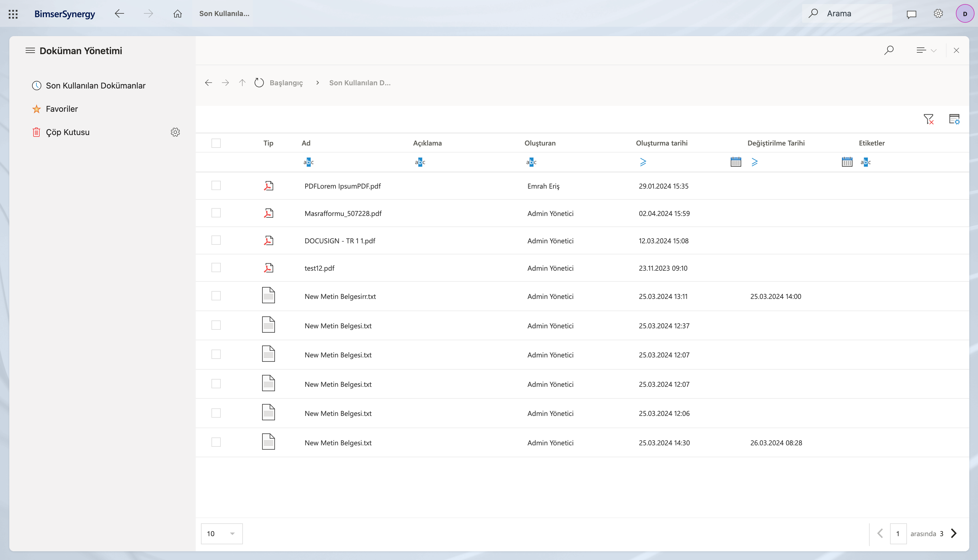Check the DOCUSIGN - TR 1 1.pdf row
The height and width of the screenshot is (560, 978).
click(x=216, y=240)
